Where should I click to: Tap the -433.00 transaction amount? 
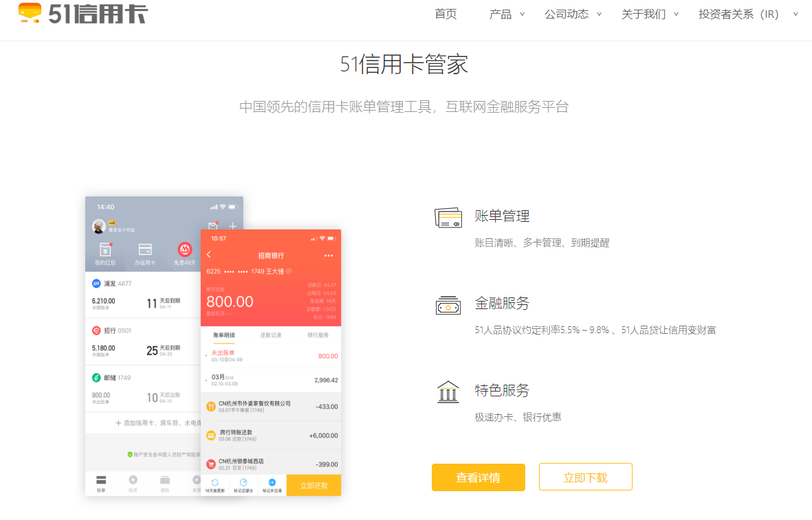coord(327,407)
